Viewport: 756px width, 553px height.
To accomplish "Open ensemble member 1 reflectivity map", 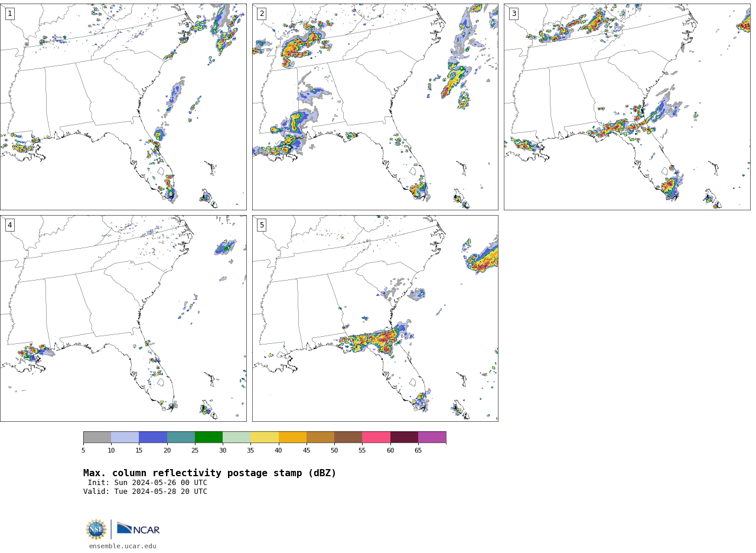I will coord(123,106).
